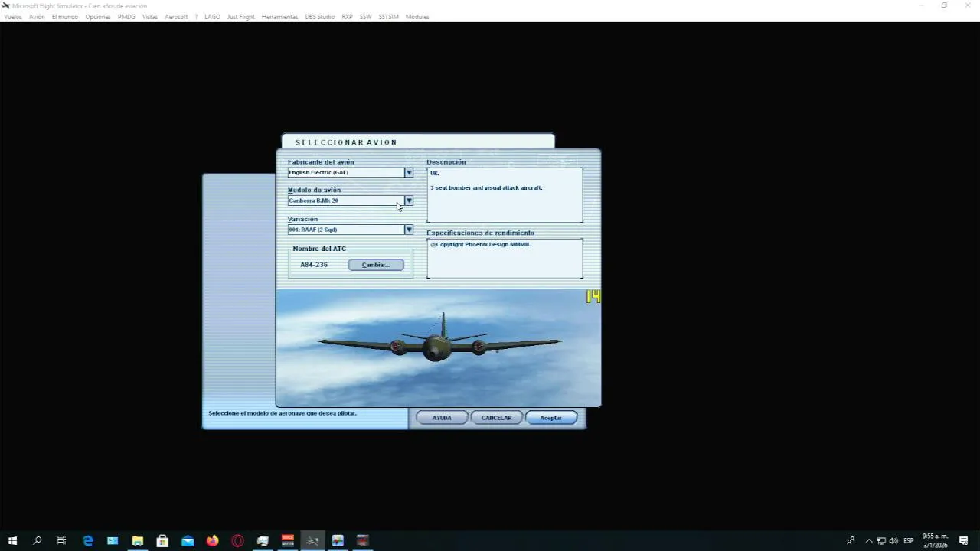
Task: Open the LAGO menu
Action: pyautogui.click(x=212, y=17)
